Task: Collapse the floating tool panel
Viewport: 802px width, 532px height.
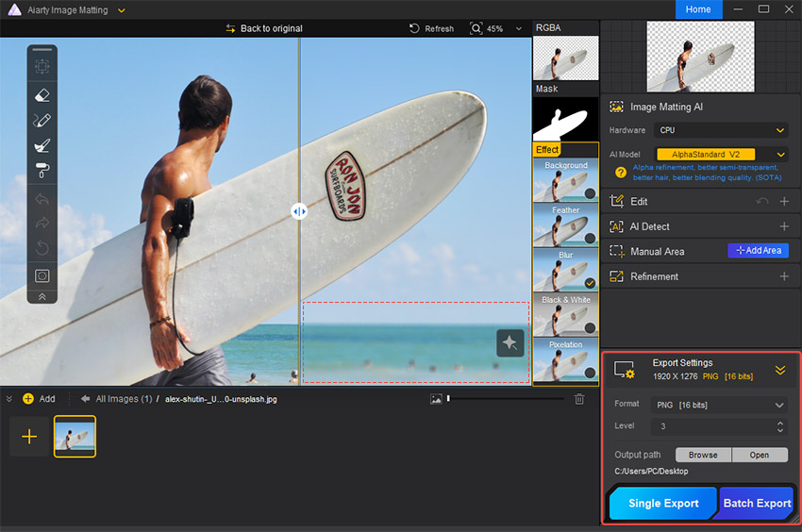Action: [x=42, y=297]
